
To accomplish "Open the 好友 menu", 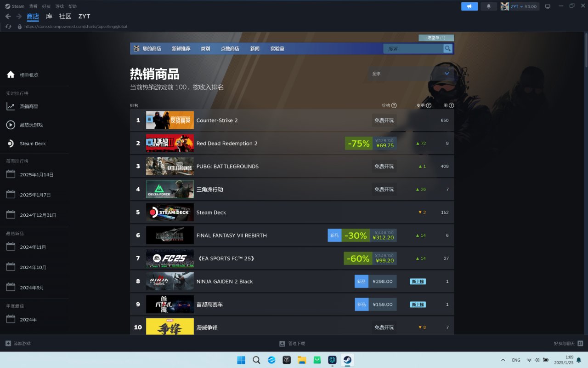I will [x=46, y=6].
